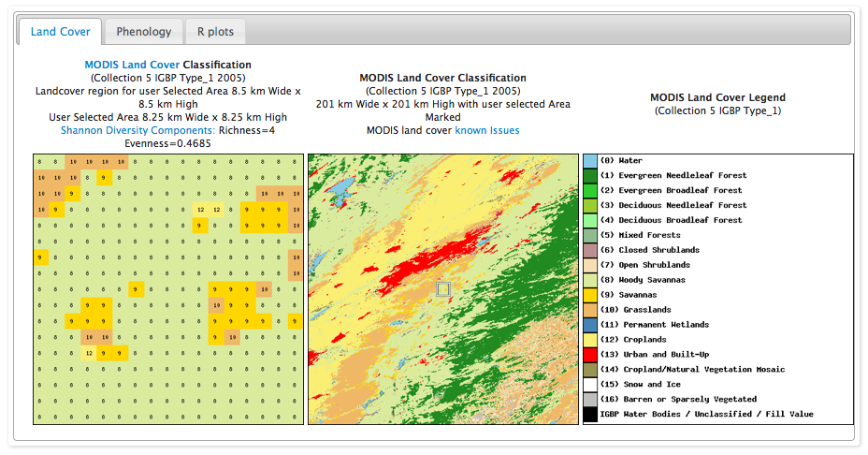This screenshot has width=868, height=455.
Task: Select the '(15) Snow and Ice' label
Action: point(641,385)
